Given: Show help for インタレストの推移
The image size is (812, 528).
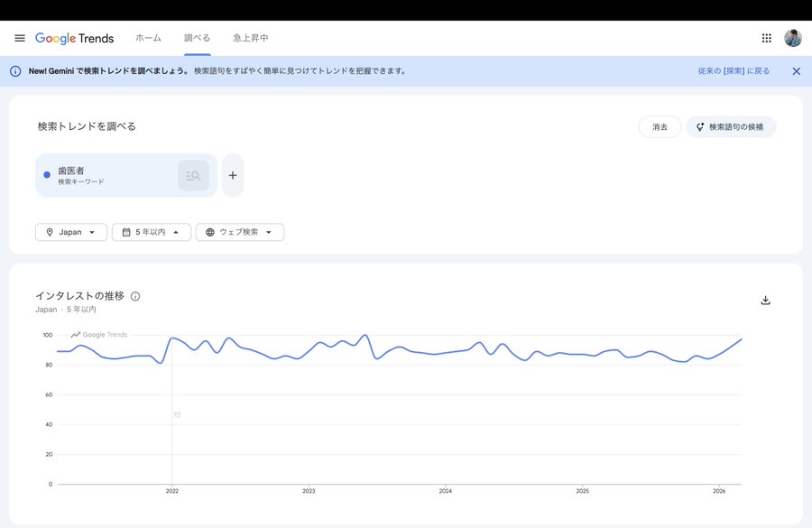Looking at the screenshot, I should [x=135, y=296].
